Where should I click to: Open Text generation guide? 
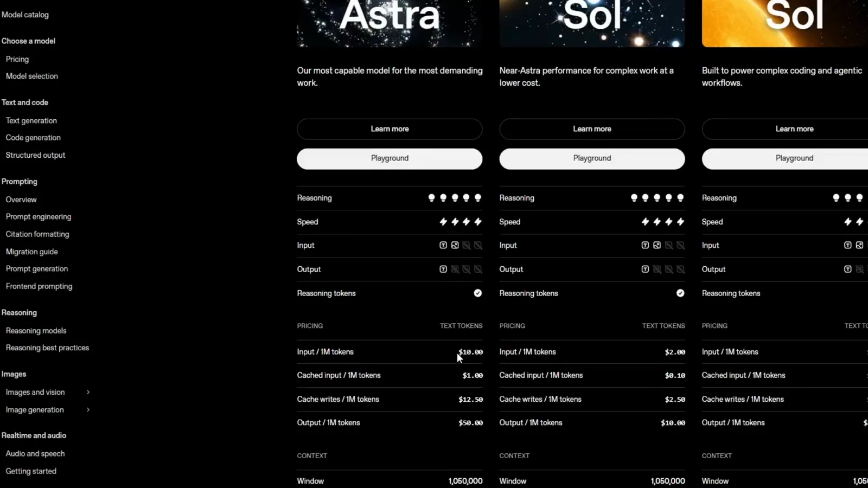point(31,121)
